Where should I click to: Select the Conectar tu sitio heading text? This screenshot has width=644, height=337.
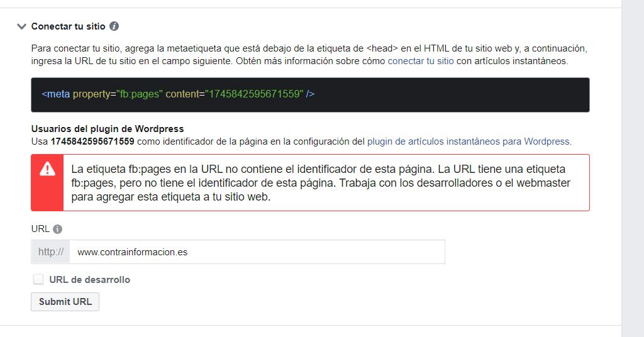68,26
